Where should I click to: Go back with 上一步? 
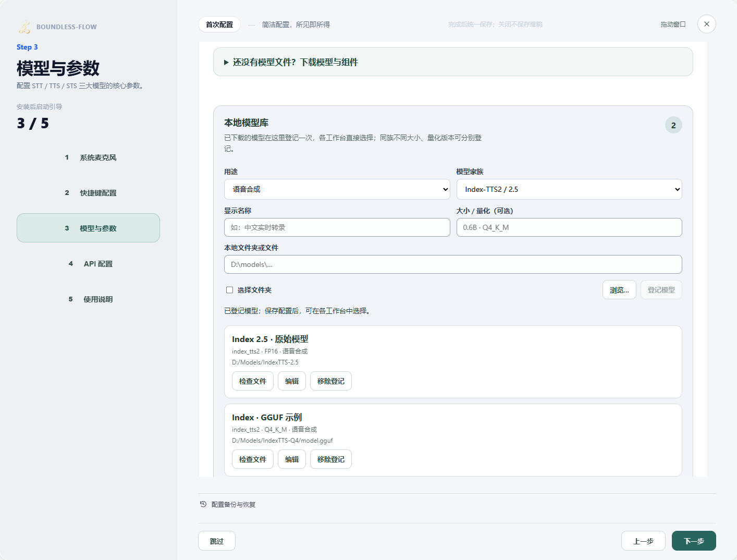643,541
